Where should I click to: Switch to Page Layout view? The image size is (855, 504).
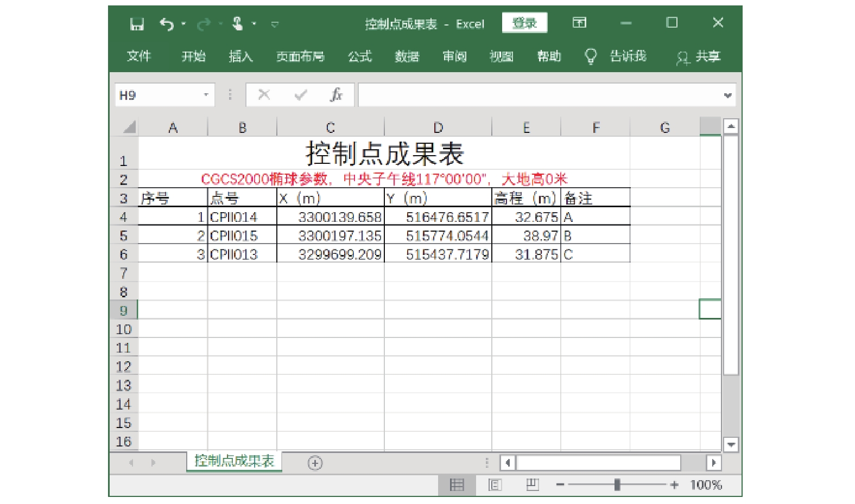coord(495,484)
